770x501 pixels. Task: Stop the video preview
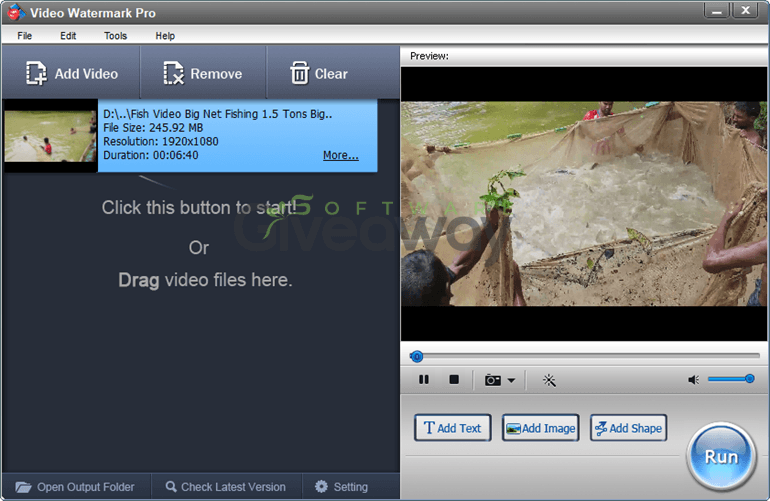pyautogui.click(x=454, y=379)
